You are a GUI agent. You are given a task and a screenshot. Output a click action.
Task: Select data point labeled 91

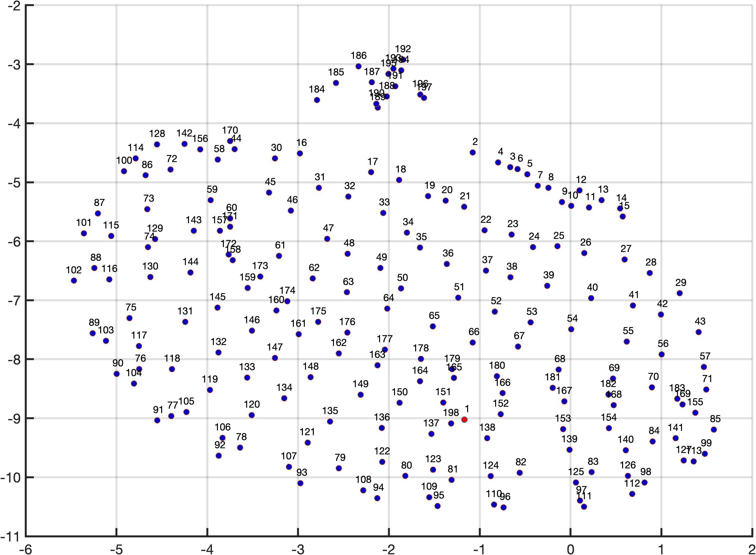(x=157, y=420)
